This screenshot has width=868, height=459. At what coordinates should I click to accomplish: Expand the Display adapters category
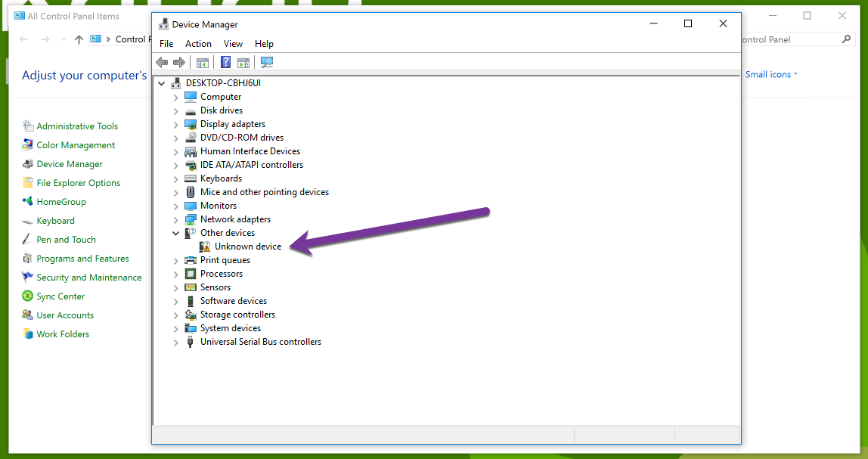tap(175, 125)
